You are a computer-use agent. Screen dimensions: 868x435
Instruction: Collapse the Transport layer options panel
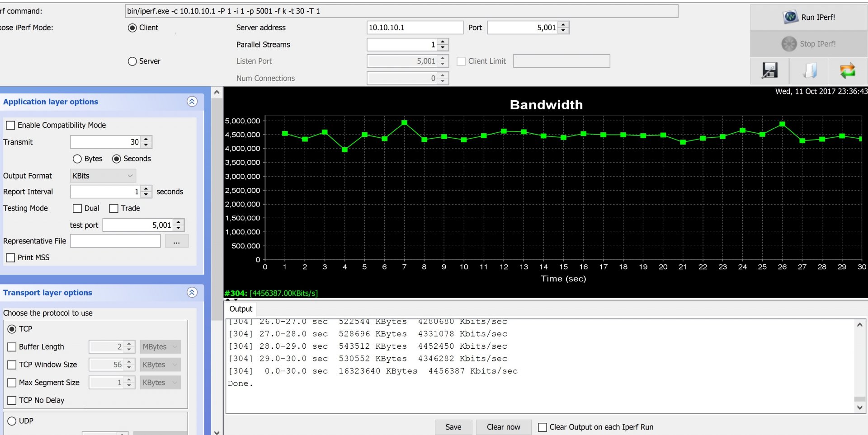click(x=192, y=292)
